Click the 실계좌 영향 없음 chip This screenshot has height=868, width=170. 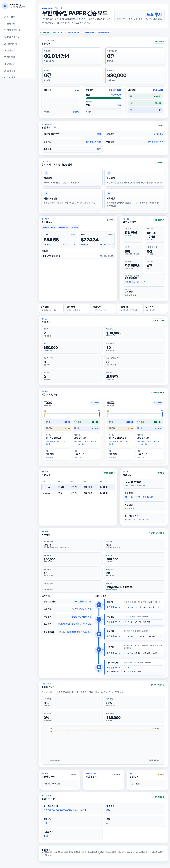click(x=103, y=33)
